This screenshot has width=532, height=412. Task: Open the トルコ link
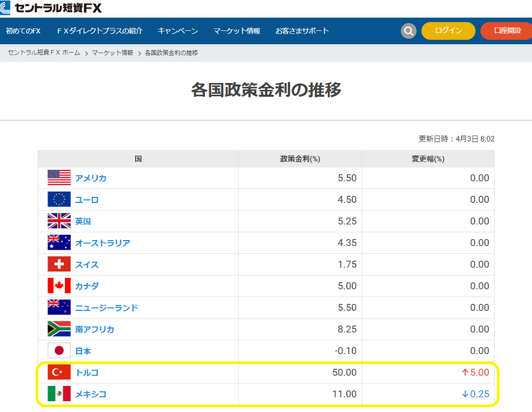coord(87,373)
